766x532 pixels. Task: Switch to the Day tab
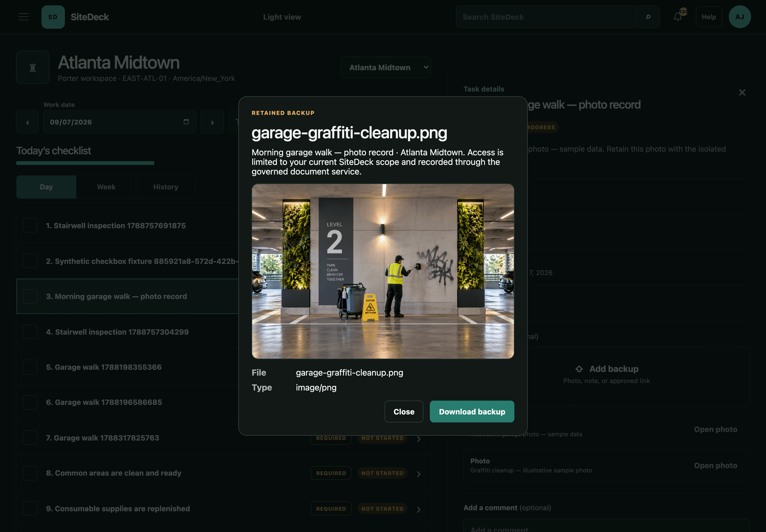46,187
